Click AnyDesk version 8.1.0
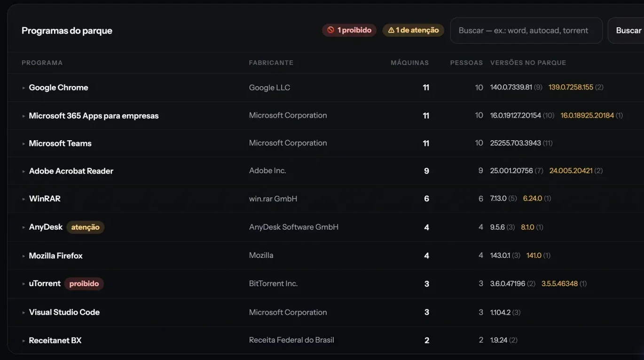Screen dimensions: 644x360 click(527, 227)
